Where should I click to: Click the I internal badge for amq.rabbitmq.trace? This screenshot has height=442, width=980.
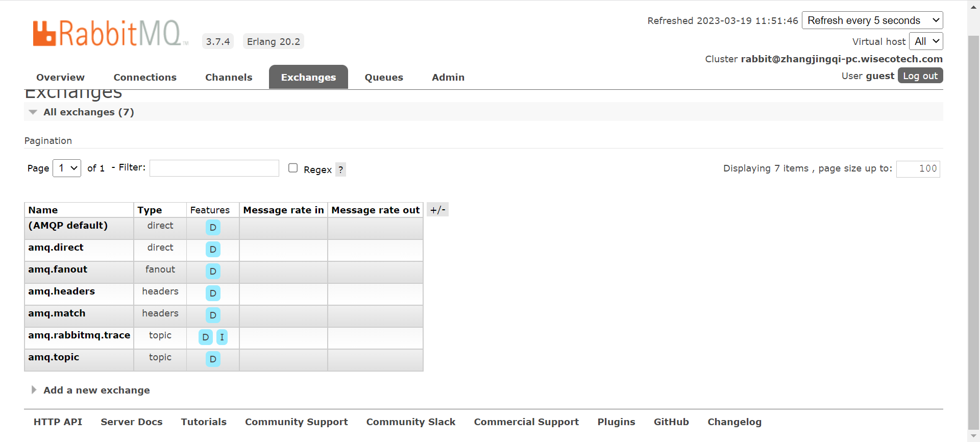pos(222,337)
